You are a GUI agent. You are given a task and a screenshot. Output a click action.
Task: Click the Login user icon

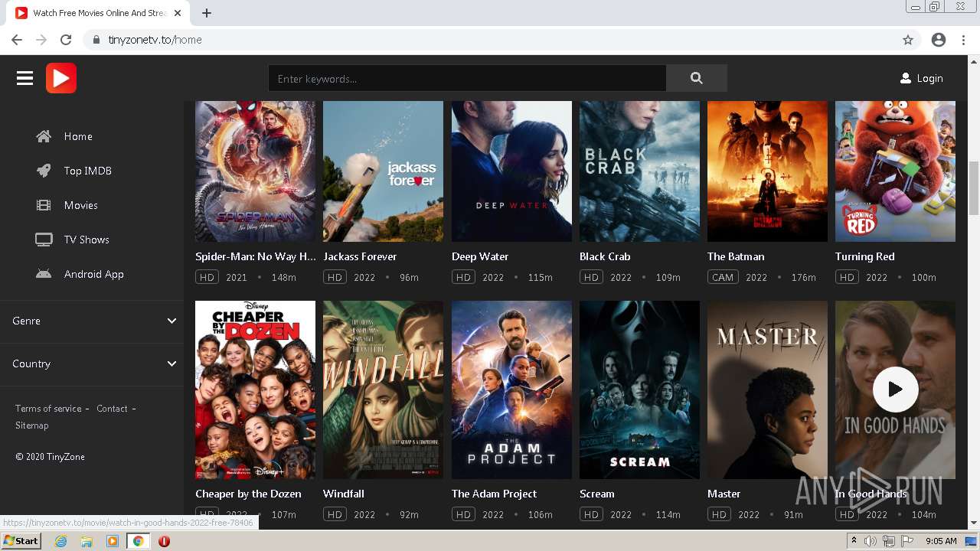pos(906,78)
